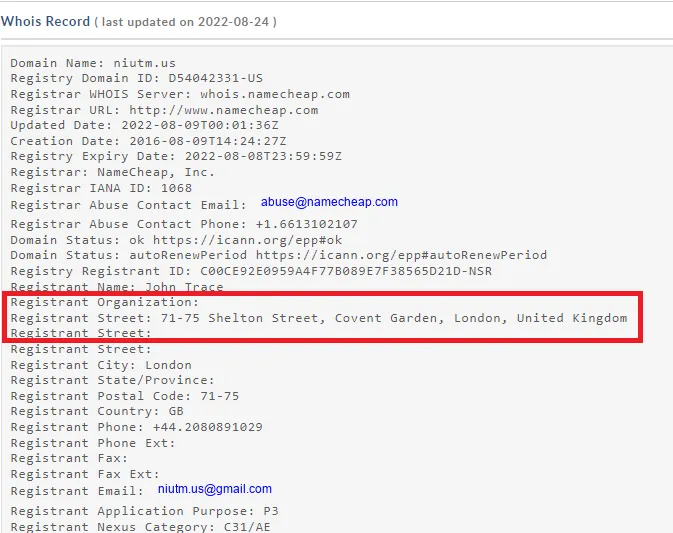This screenshot has height=533, width=673.
Task: Select Registrant Country: GB line
Action: point(97,411)
